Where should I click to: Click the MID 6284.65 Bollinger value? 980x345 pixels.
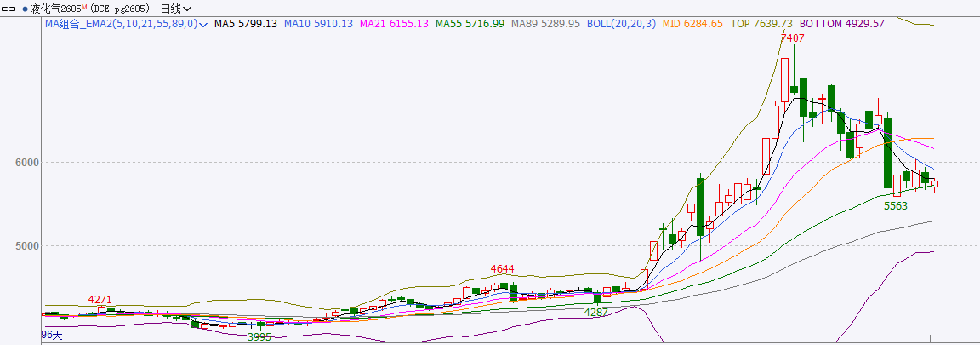(692, 24)
